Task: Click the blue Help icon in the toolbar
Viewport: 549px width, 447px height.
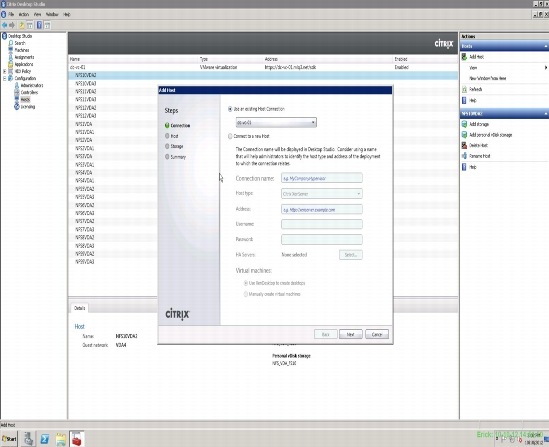Action: pos(39,25)
